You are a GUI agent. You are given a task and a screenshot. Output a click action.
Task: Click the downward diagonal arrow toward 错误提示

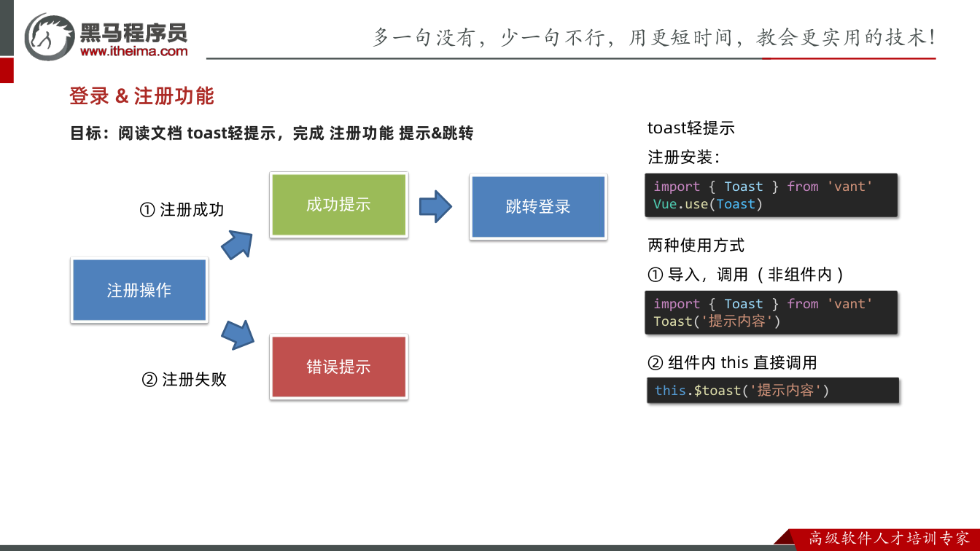tap(238, 333)
